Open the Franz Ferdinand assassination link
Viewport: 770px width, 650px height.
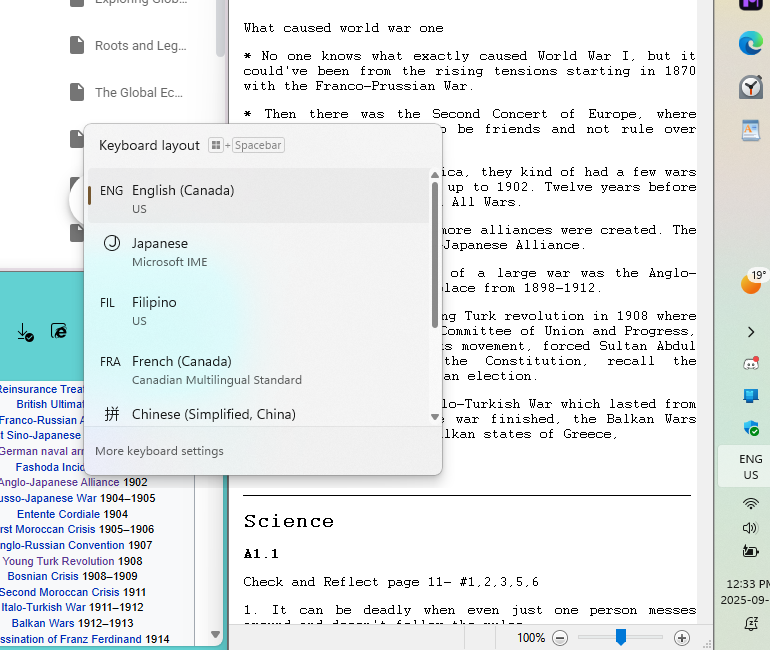[x=71, y=639]
